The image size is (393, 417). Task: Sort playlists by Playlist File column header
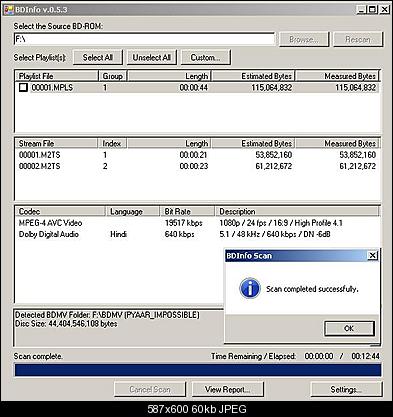(x=57, y=76)
